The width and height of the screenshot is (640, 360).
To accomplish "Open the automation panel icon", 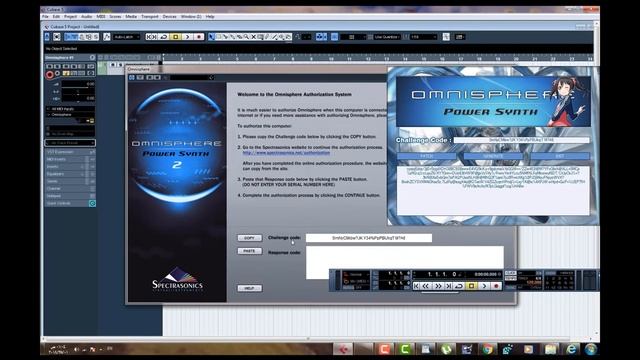I will click(107, 37).
